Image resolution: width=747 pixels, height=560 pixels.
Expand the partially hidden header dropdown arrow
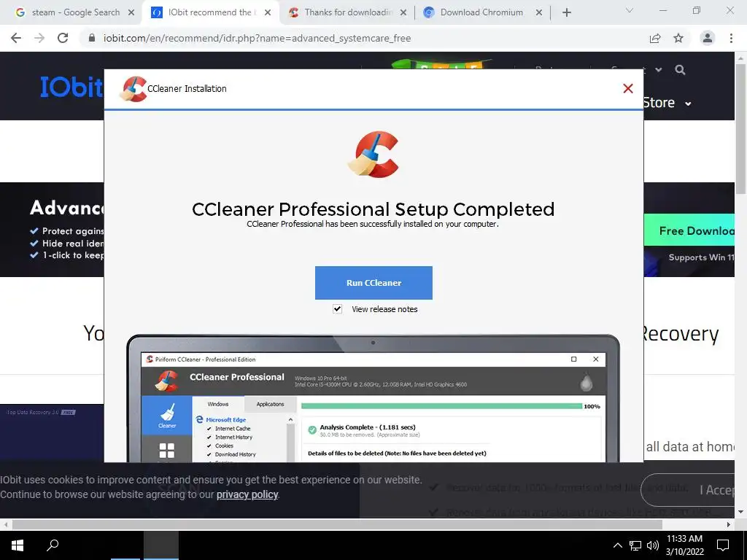659,70
